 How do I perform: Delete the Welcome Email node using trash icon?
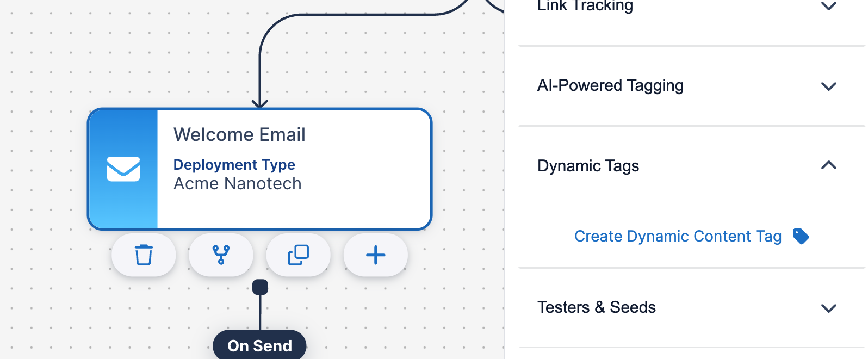tap(144, 255)
